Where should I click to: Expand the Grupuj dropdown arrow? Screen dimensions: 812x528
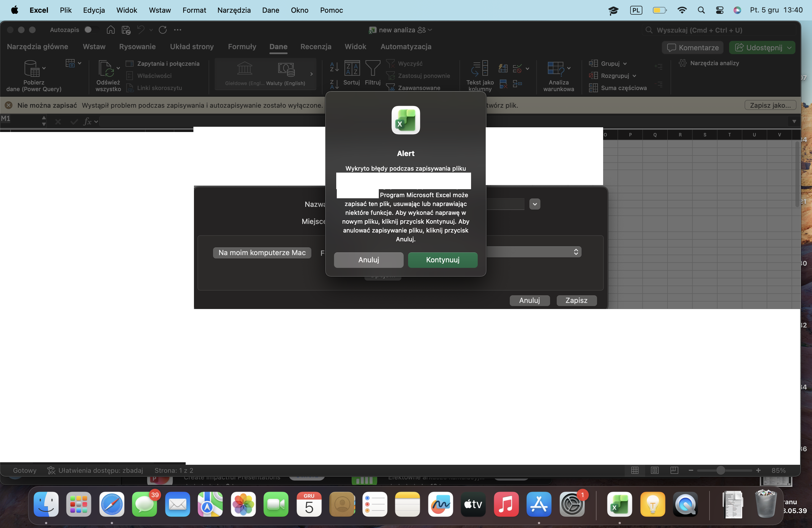(x=625, y=64)
